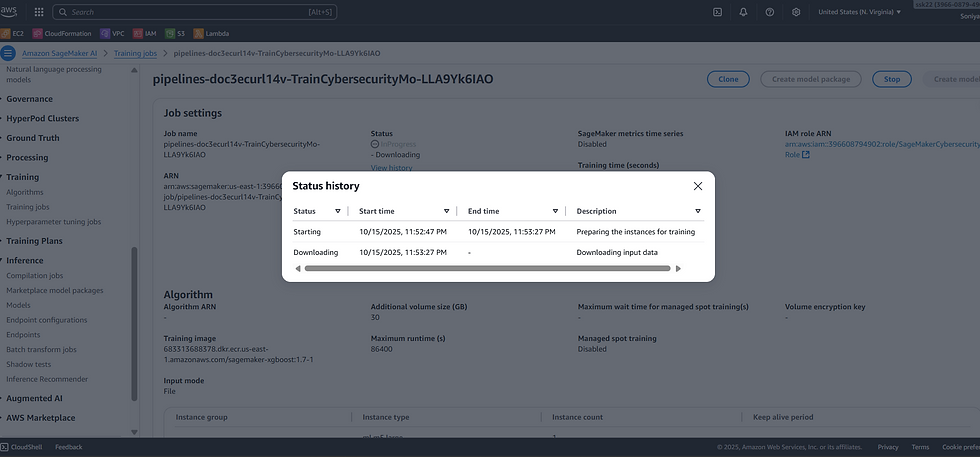Open Training jobs in the sidebar
This screenshot has width=980, height=457.
click(x=28, y=207)
